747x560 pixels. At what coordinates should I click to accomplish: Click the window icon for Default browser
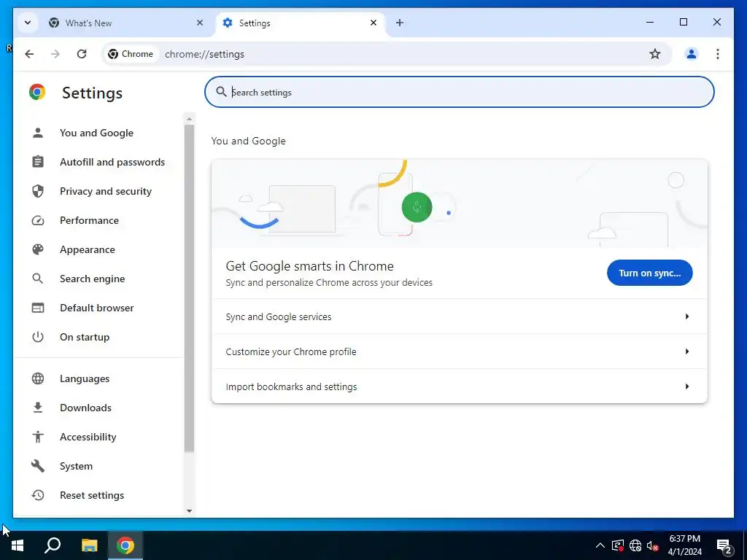point(38,308)
